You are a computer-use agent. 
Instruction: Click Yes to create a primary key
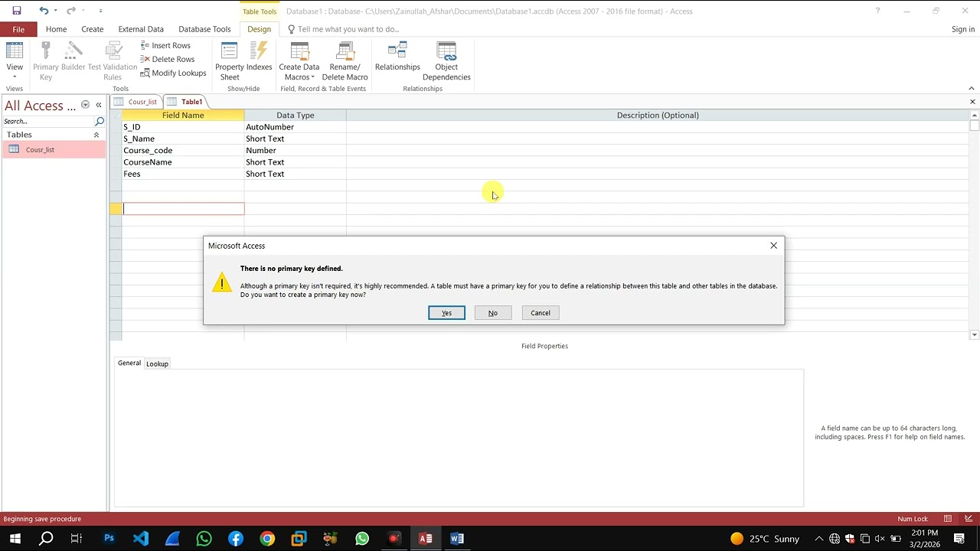tap(446, 312)
